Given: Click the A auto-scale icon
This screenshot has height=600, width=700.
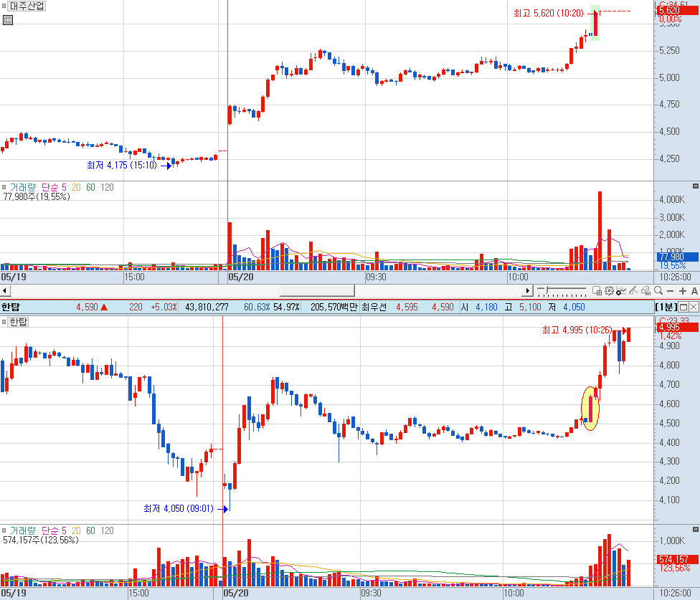Looking at the screenshot, I should tap(694, 291).
